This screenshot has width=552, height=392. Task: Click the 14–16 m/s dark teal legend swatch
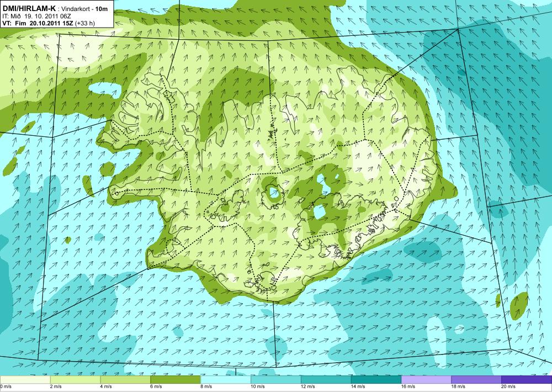point(376,380)
